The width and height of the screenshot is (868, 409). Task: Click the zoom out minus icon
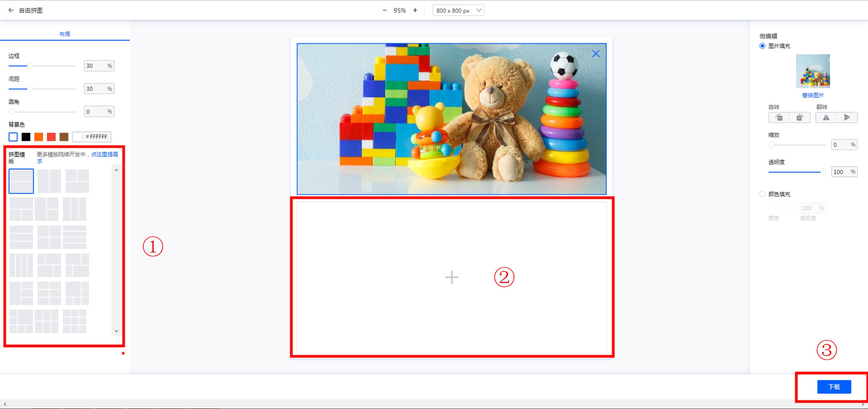point(385,10)
